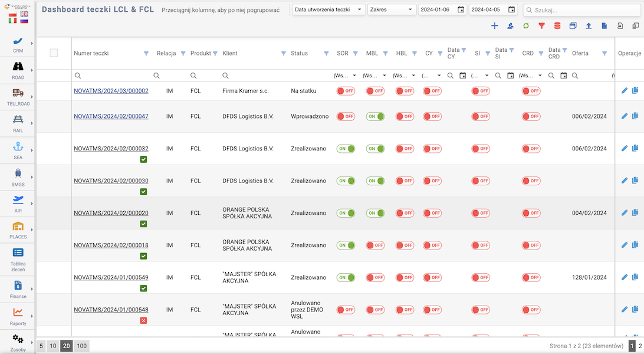Switch language with the UK flag
The width and height of the screenshot is (644, 354).
24,13
